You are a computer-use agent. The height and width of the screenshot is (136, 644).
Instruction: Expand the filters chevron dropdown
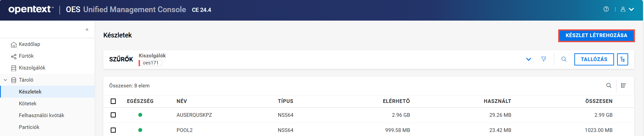529,59
